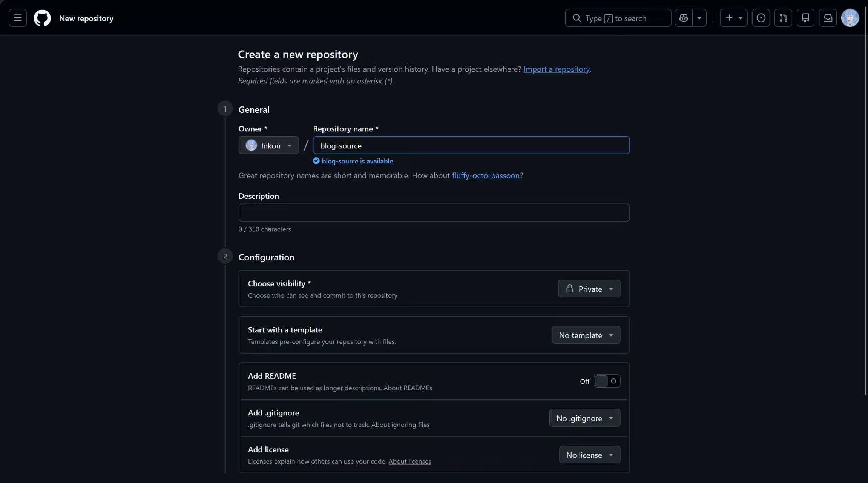868x483 pixels.
Task: Click the New repository header title
Action: (86, 18)
